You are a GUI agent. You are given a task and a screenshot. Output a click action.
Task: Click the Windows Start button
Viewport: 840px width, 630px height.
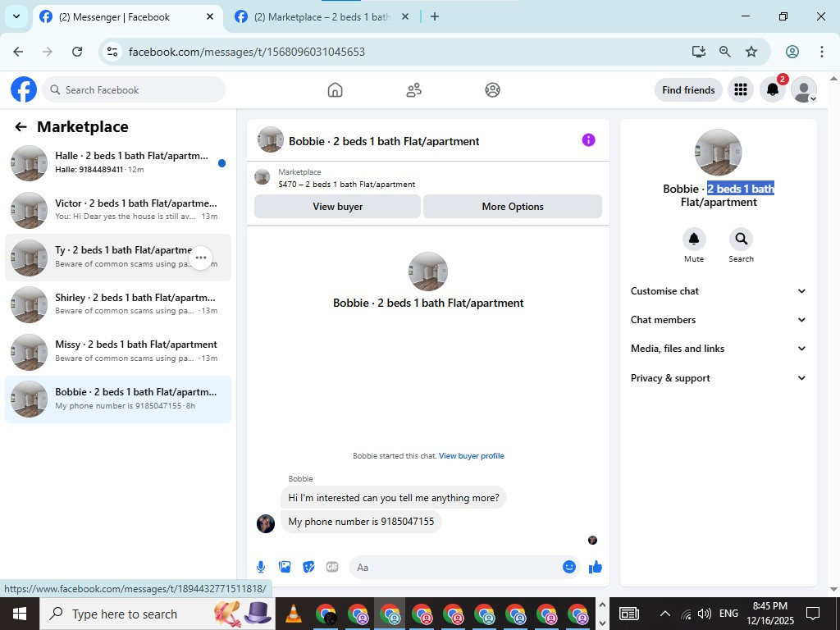pyautogui.click(x=20, y=614)
